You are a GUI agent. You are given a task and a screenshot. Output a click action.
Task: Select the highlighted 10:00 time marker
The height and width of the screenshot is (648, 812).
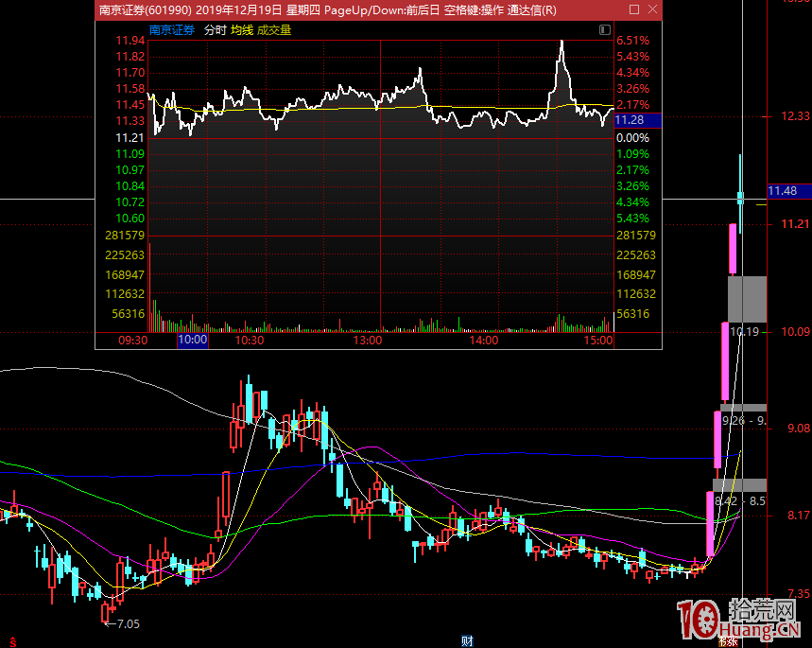pos(193,340)
